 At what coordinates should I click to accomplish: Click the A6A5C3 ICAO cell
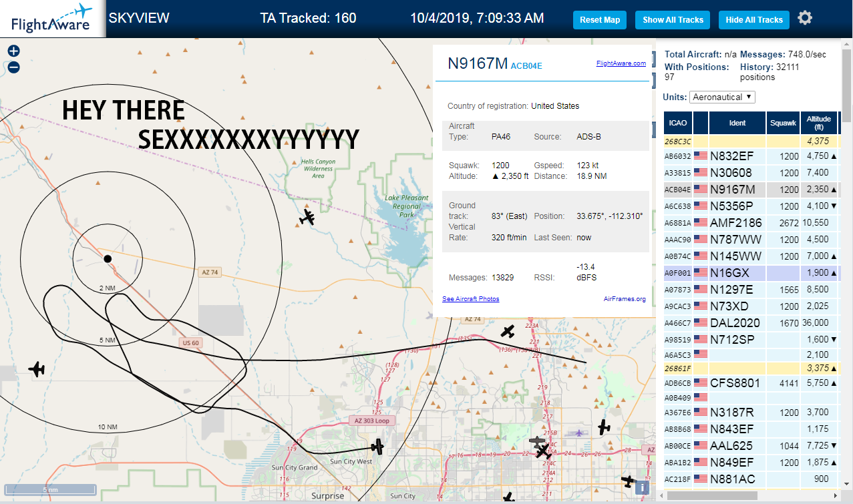pyautogui.click(x=678, y=354)
